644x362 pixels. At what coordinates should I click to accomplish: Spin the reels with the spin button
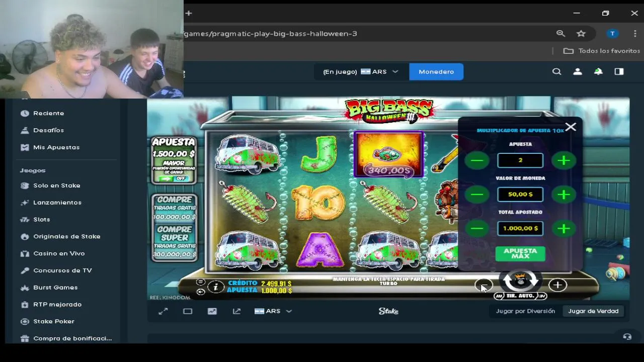(520, 280)
